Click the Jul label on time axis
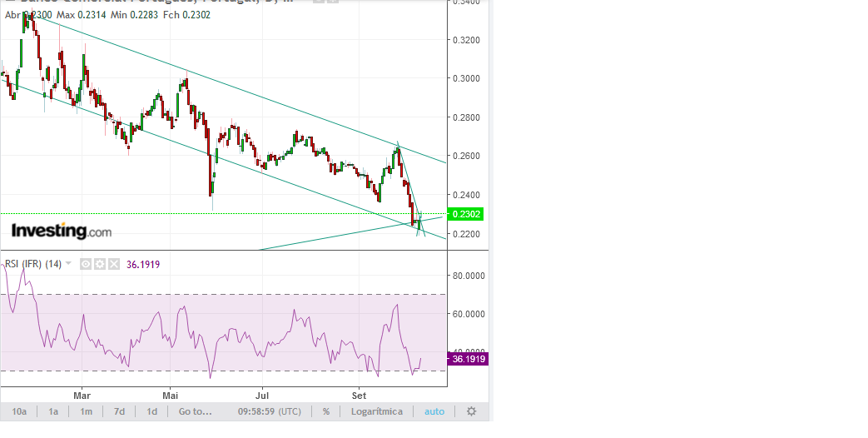Viewport: 868px width, 438px height. [262, 396]
